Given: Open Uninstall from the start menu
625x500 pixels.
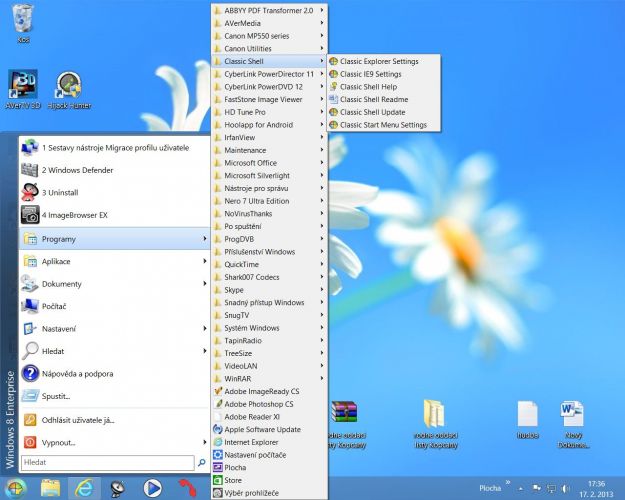Looking at the screenshot, I should [115, 193].
